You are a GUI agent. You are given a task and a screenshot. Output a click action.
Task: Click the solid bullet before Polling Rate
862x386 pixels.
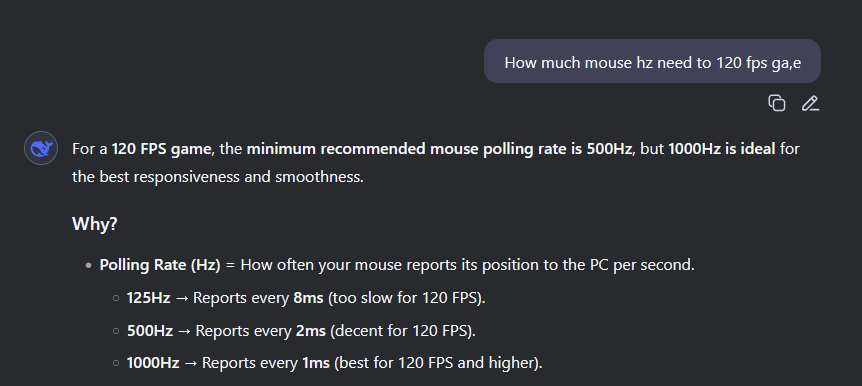88,266
